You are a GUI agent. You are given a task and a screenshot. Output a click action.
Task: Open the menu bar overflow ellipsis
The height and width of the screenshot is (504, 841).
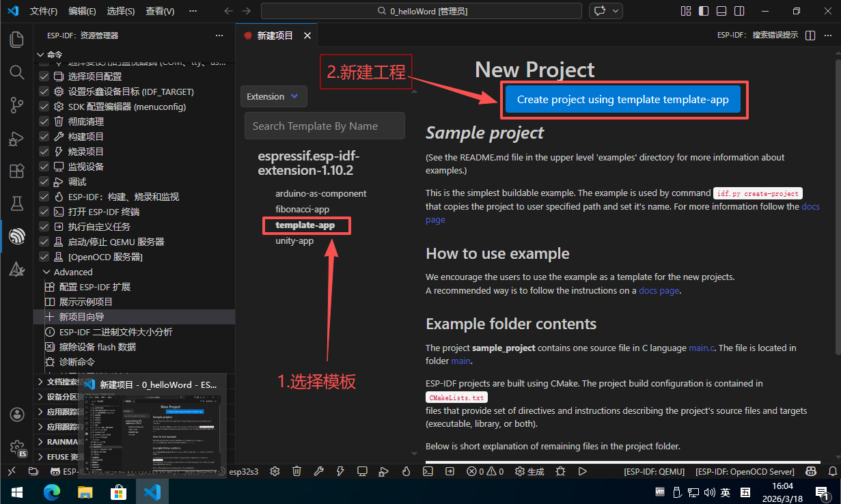(x=193, y=11)
